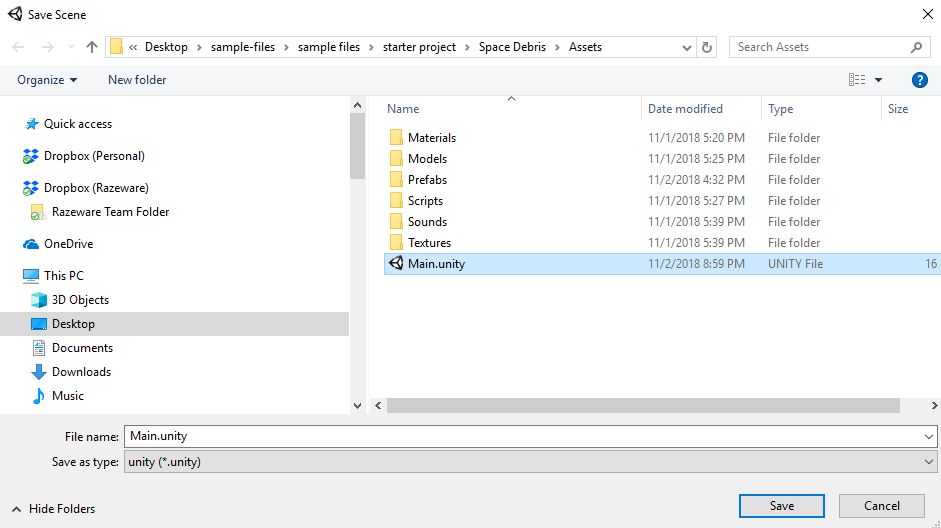Screen dimensions: 941x528
Task: Collapse with Hide Folders
Action: pos(53,509)
